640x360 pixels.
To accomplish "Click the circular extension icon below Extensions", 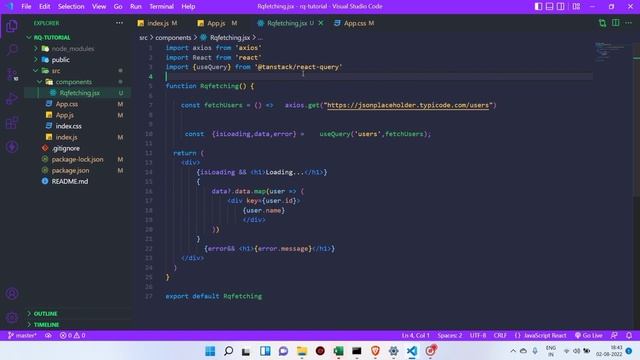I will (x=12, y=147).
